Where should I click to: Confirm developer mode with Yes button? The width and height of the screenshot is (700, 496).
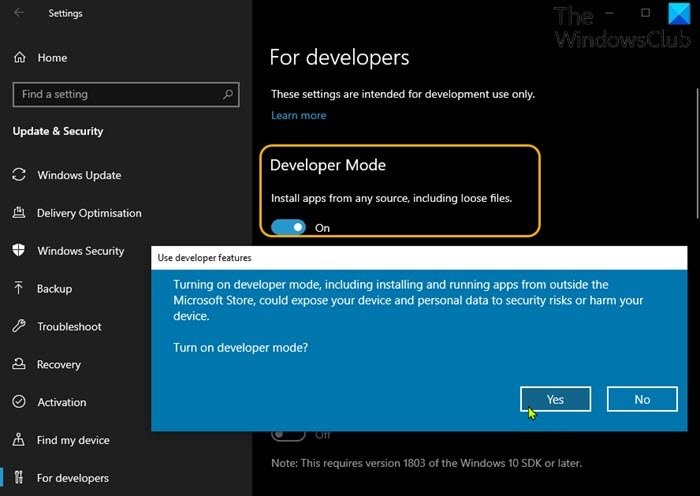click(x=555, y=399)
